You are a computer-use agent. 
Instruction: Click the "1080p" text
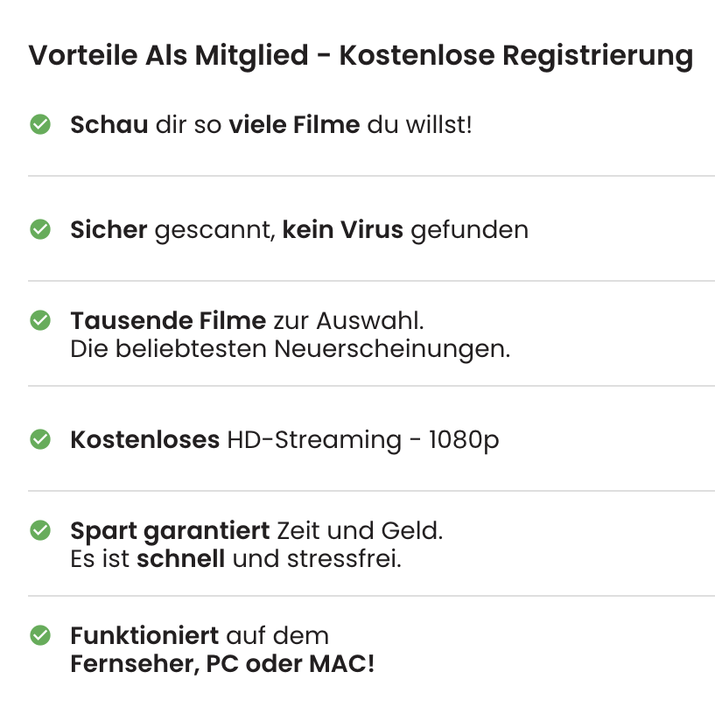[x=464, y=439]
